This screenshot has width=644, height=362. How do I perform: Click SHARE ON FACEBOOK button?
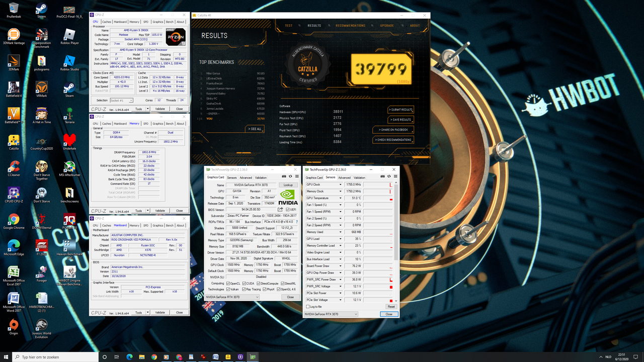[393, 130]
